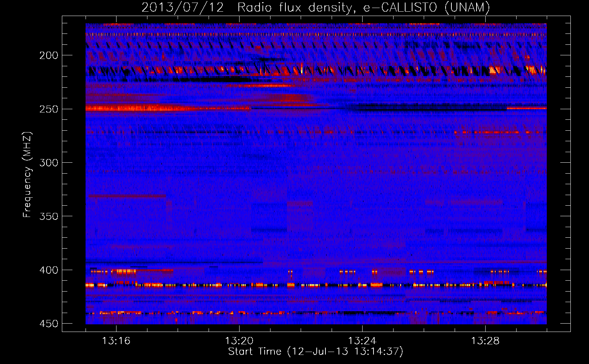Click the 300 frequency tick label
This screenshot has width=589, height=364.
tap(49, 163)
